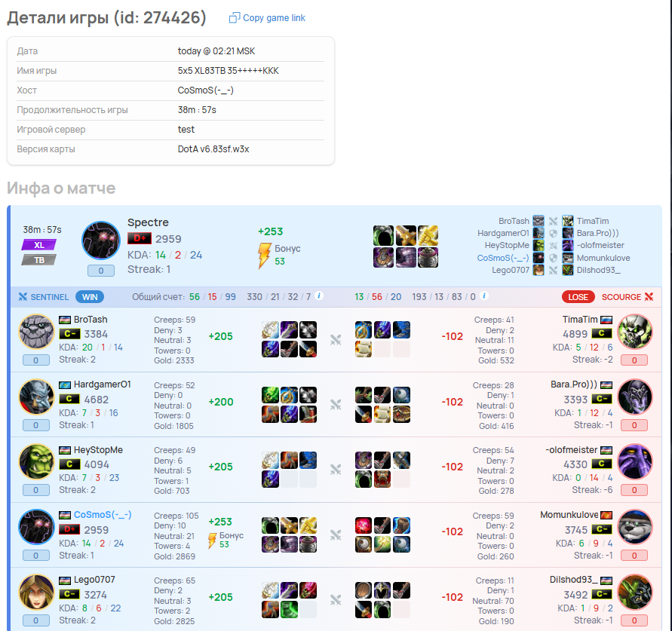672x631 pixels.
Task: Open BroTash in the player matchup list
Action: 514,221
